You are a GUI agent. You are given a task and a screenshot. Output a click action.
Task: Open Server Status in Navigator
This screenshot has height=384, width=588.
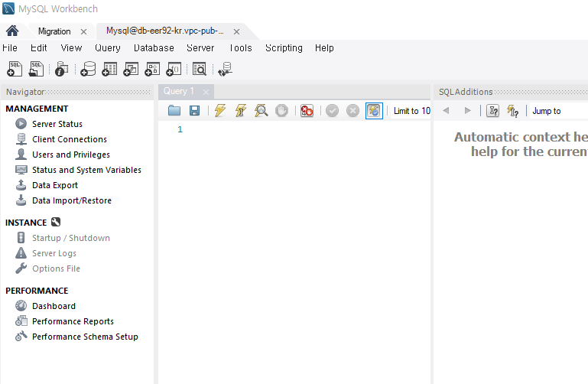click(x=57, y=124)
